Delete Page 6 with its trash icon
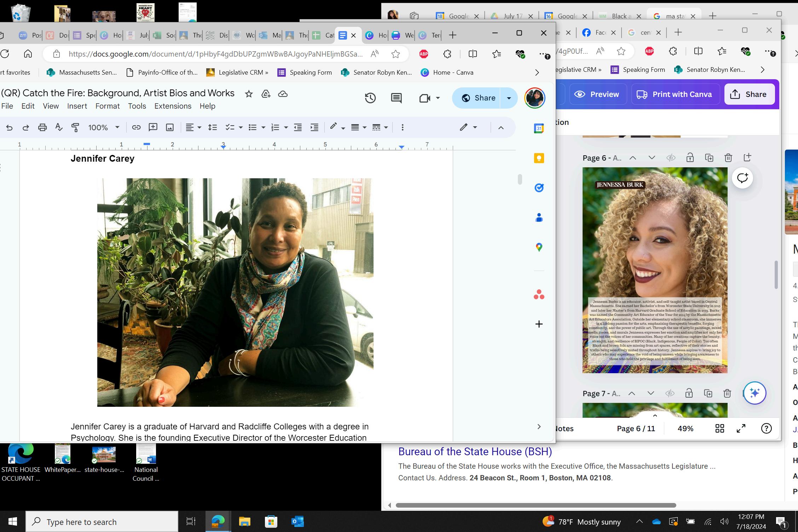 coord(728,158)
